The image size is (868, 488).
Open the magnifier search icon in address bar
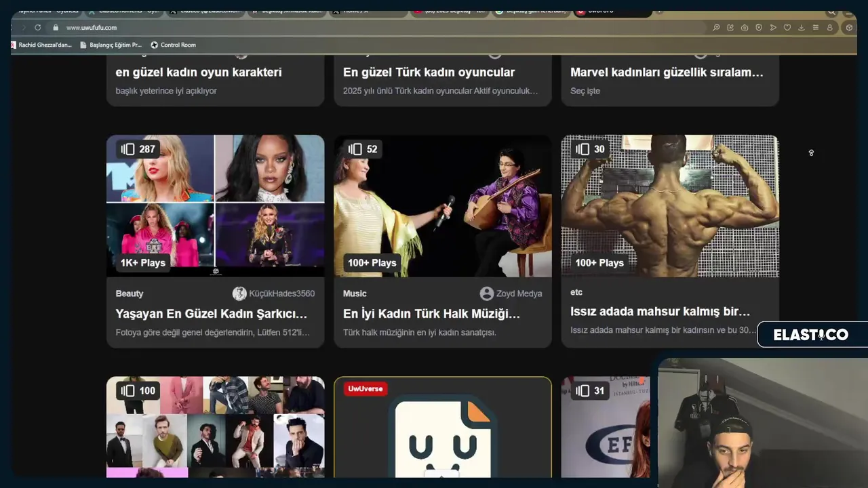[x=716, y=28]
